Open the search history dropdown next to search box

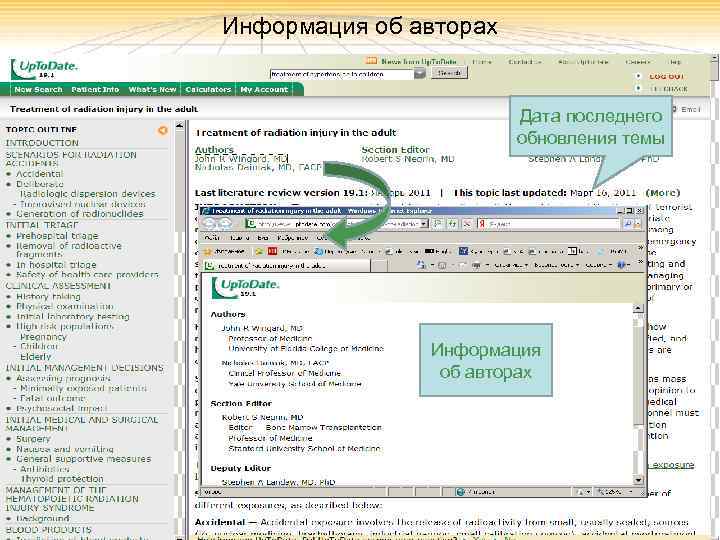coord(420,73)
